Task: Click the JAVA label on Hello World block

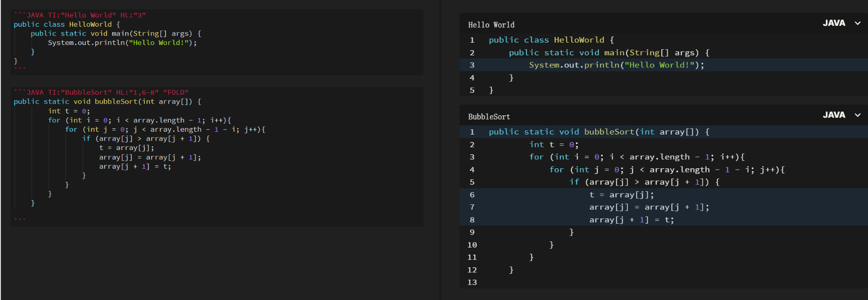Action: 833,23
